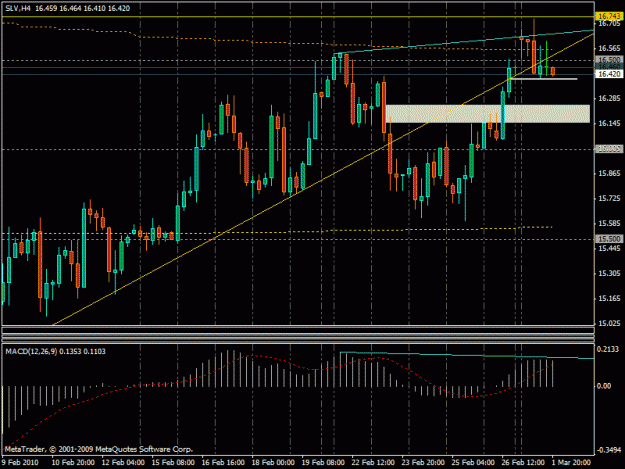This screenshot has height=469, width=625.
Task: Click the 23 Feb 20:00 time label
Action: point(423,463)
